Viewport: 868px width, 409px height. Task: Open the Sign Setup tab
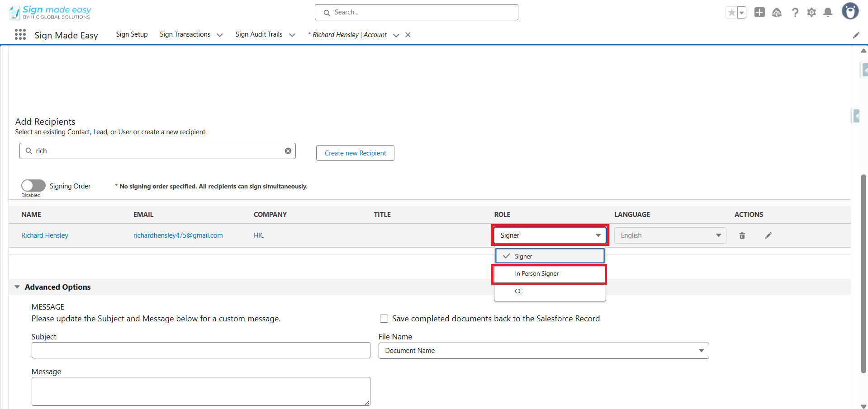[132, 34]
